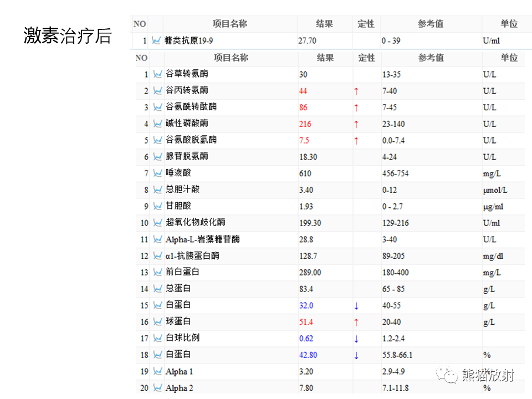The width and height of the screenshot is (532, 399).
Task: Select reference range 456-754
Action: click(395, 173)
